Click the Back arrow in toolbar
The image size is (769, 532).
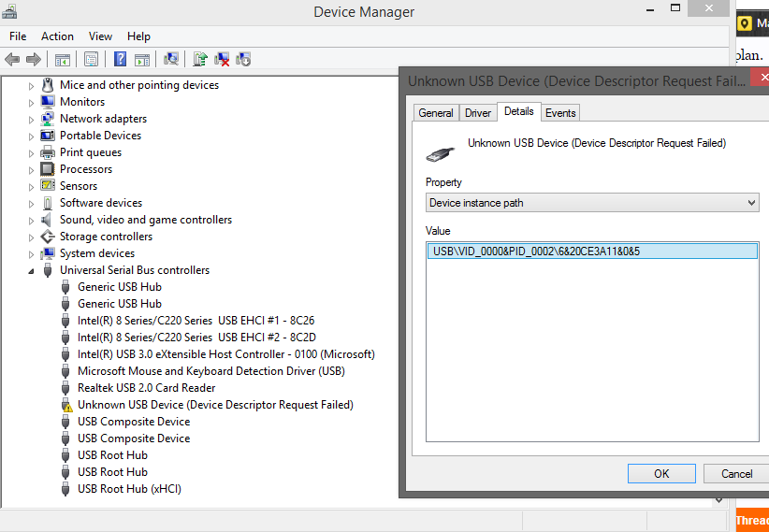click(x=12, y=60)
